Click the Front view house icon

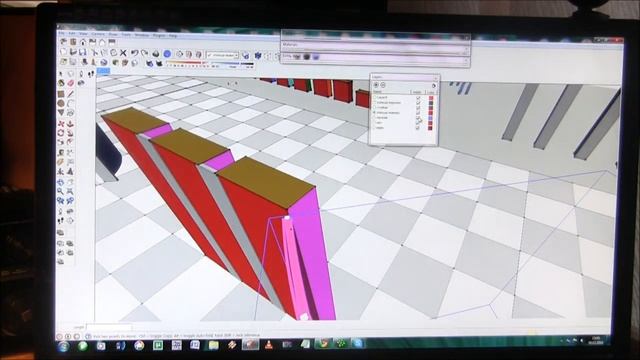(x=83, y=42)
